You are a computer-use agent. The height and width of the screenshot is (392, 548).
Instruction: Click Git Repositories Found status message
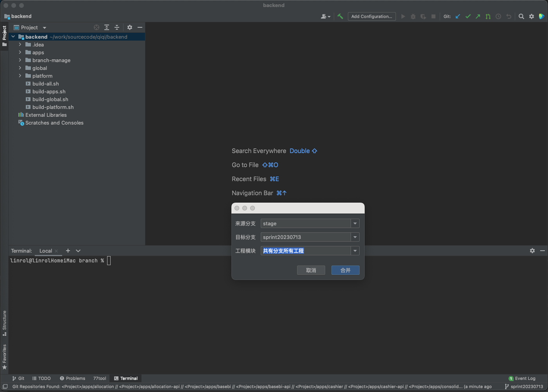pyautogui.click(x=252, y=387)
